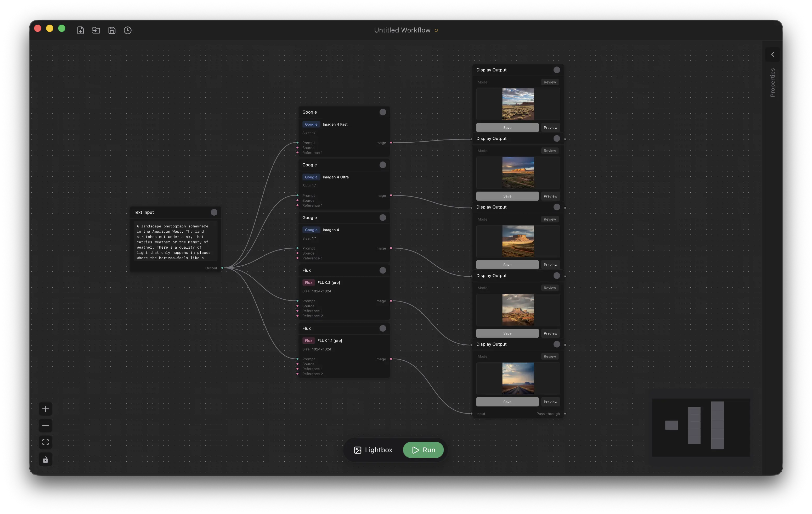
Task: Click the image icon inside Lightbox button
Action: coord(357,450)
